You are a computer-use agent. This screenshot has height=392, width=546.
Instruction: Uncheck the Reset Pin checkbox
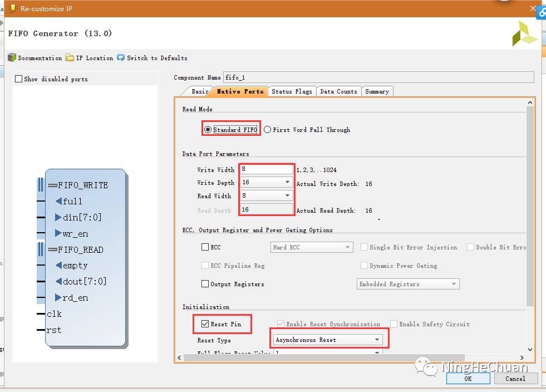(205, 324)
